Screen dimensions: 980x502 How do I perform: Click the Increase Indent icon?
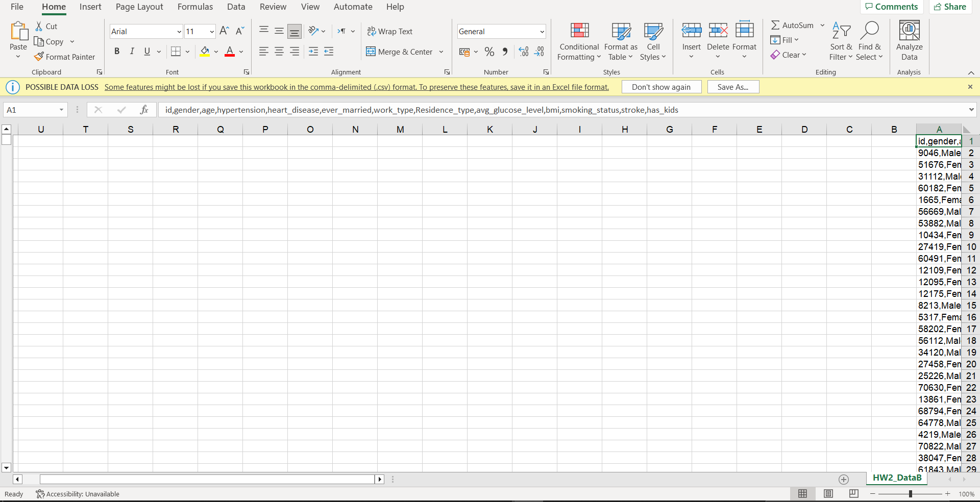(x=313, y=52)
